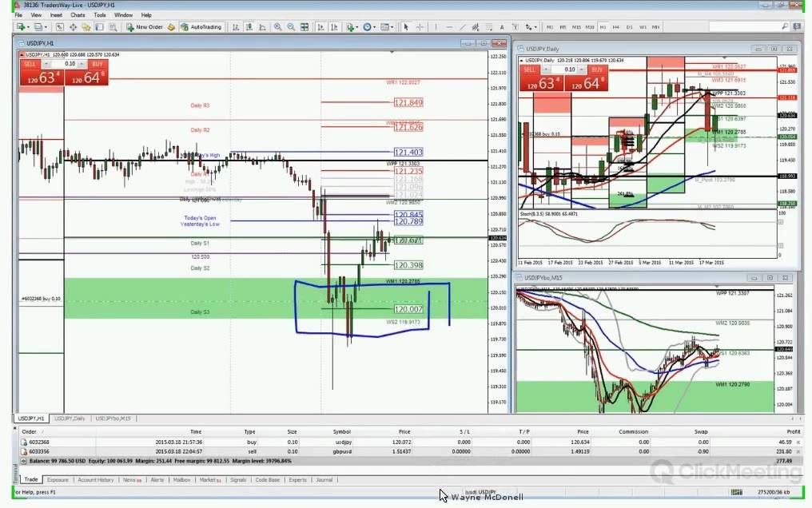This screenshot has width=812, height=508.
Task: Zoom out on the chart
Action: point(291,27)
